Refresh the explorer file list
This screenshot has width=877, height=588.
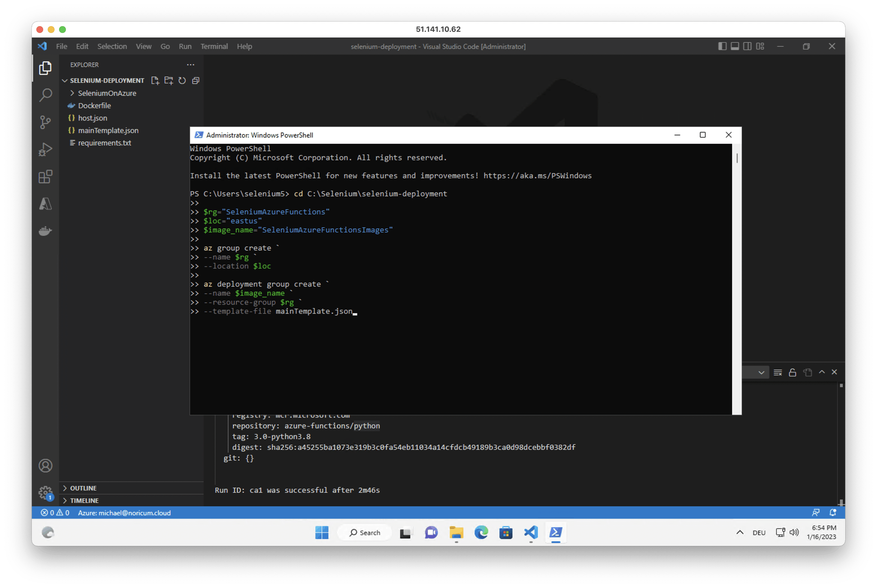182,81
